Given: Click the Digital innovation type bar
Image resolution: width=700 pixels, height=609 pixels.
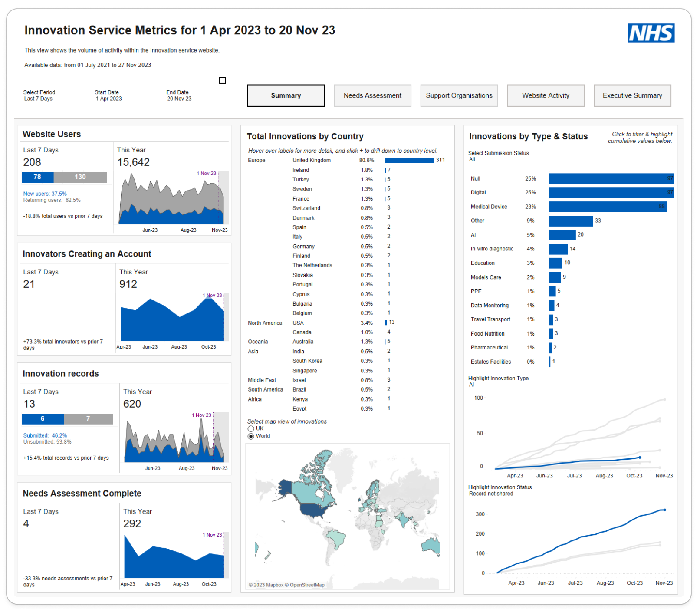Looking at the screenshot, I should tap(610, 192).
